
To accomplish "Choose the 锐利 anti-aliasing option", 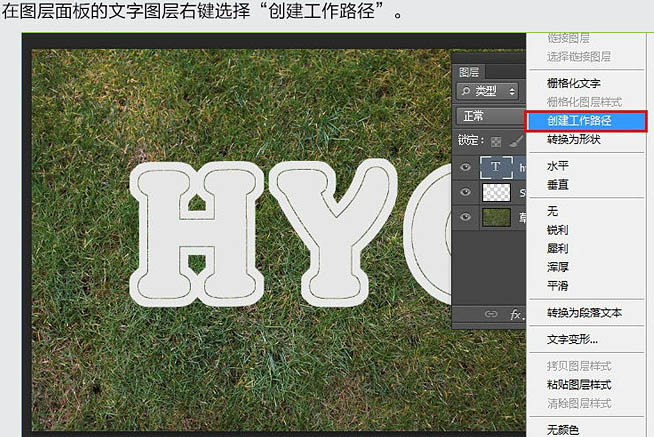I will pos(558,230).
